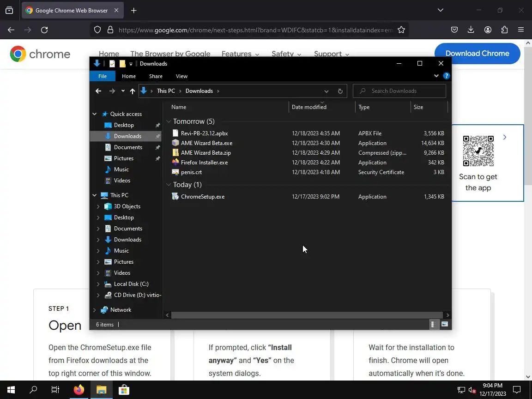The width and height of the screenshot is (532, 399).
Task: Open the Home ribbon tab
Action: tap(128, 76)
